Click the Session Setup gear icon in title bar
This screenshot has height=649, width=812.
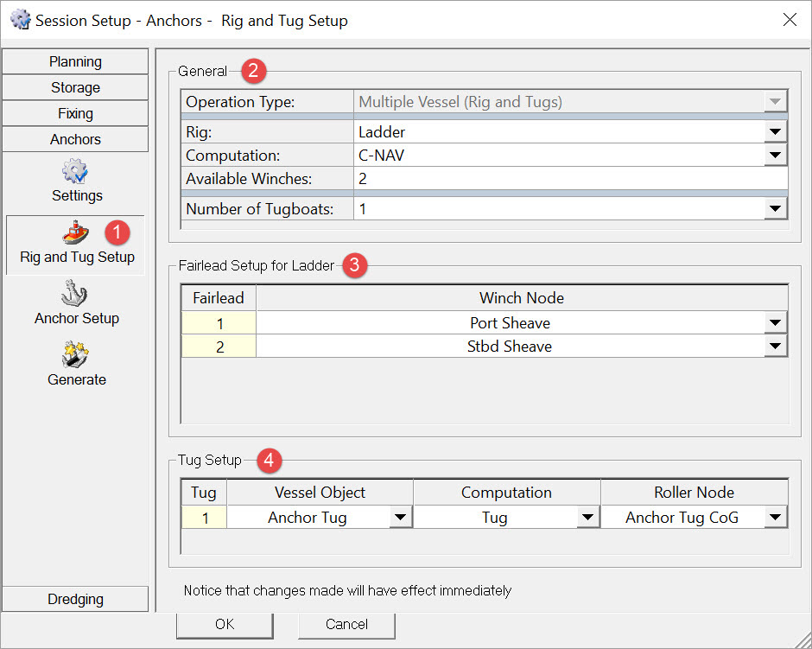20,20
